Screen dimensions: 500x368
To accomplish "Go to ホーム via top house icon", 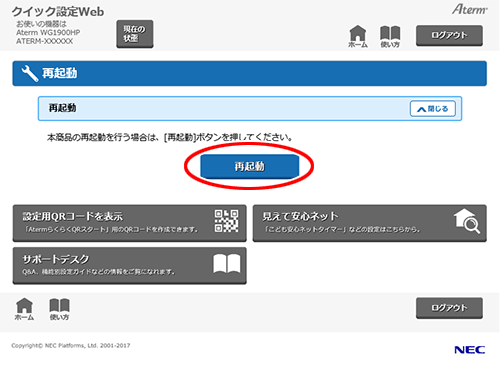I will click(358, 36).
